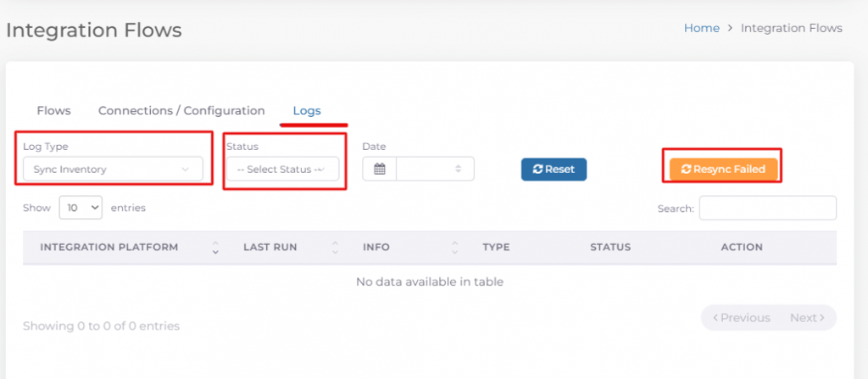Select the Logs tab

pos(307,111)
